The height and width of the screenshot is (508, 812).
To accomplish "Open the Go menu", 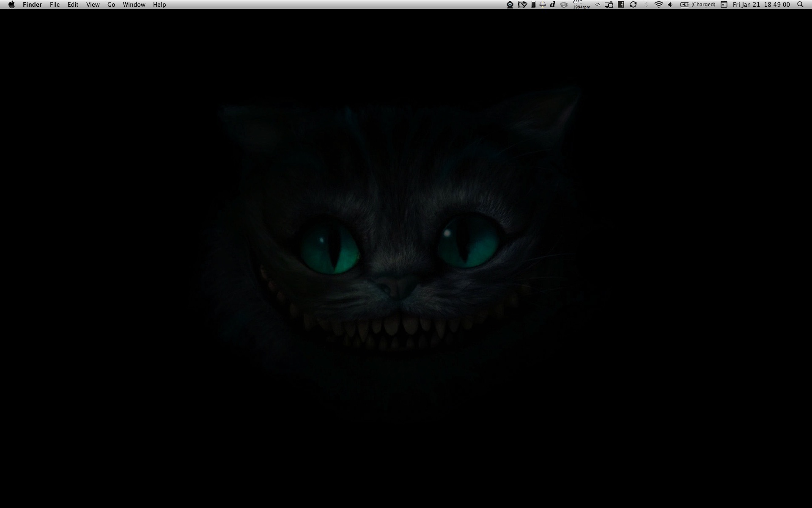I will (x=111, y=5).
